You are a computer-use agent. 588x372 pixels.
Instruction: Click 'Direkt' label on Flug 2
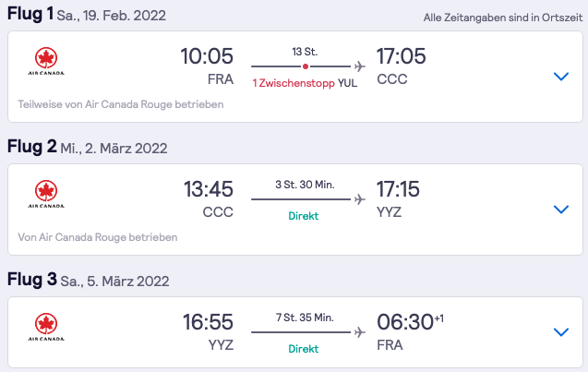[304, 216]
